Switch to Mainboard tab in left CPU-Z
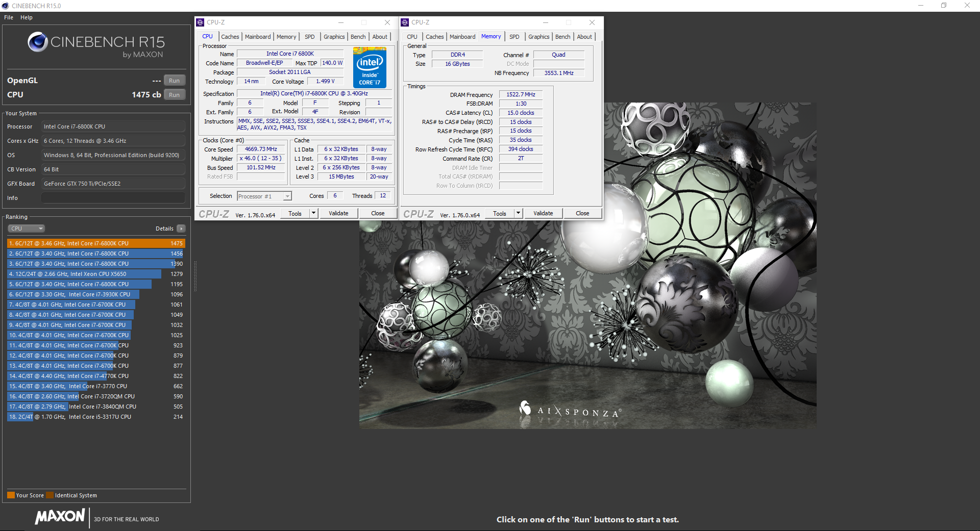The width and height of the screenshot is (980, 531). pyautogui.click(x=258, y=37)
